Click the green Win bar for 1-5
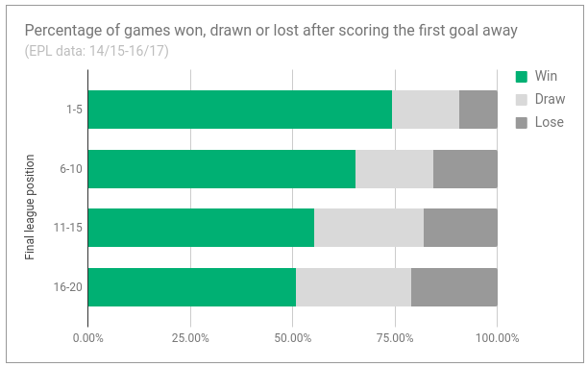The width and height of the screenshot is (588, 367). [x=240, y=110]
